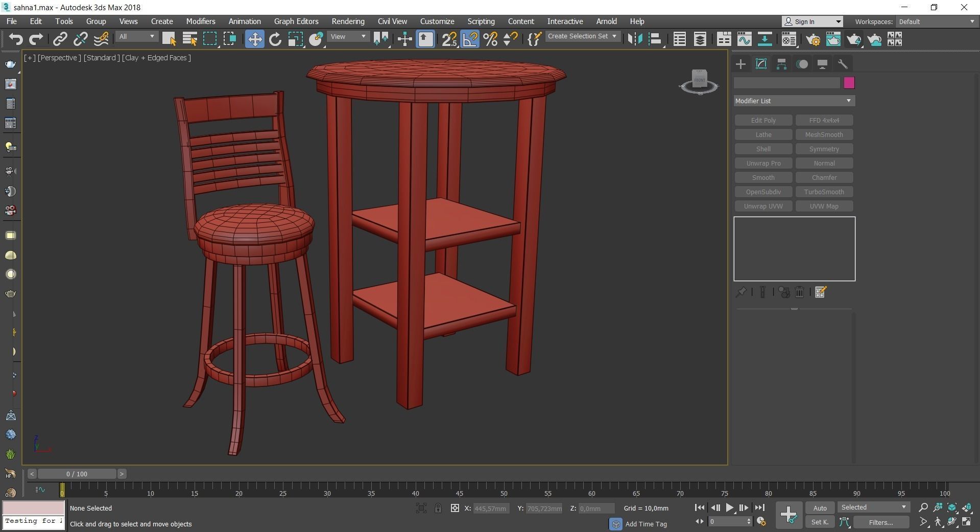Screen dimensions: 980x532
Task: Activate Select and Scale tool
Action: tap(295, 39)
